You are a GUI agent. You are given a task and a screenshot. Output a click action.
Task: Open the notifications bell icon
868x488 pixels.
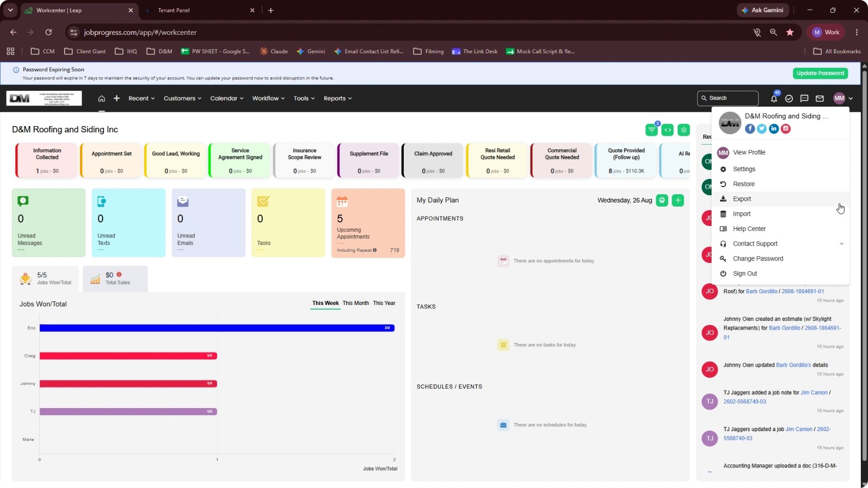pyautogui.click(x=774, y=98)
